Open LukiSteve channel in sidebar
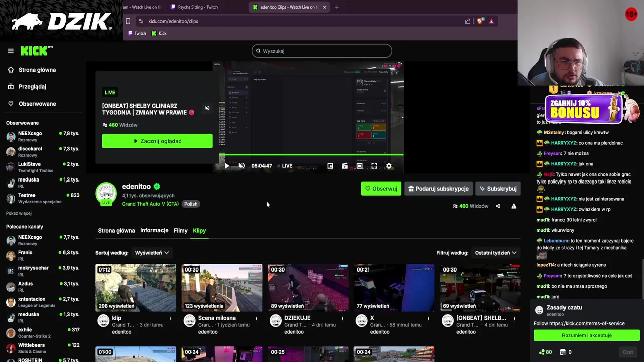The width and height of the screenshot is (644, 362). pos(43,167)
